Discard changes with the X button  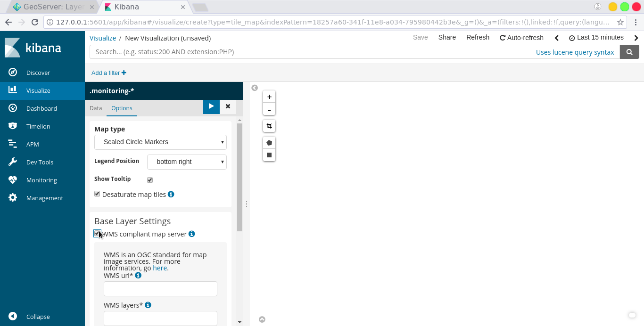[228, 106]
